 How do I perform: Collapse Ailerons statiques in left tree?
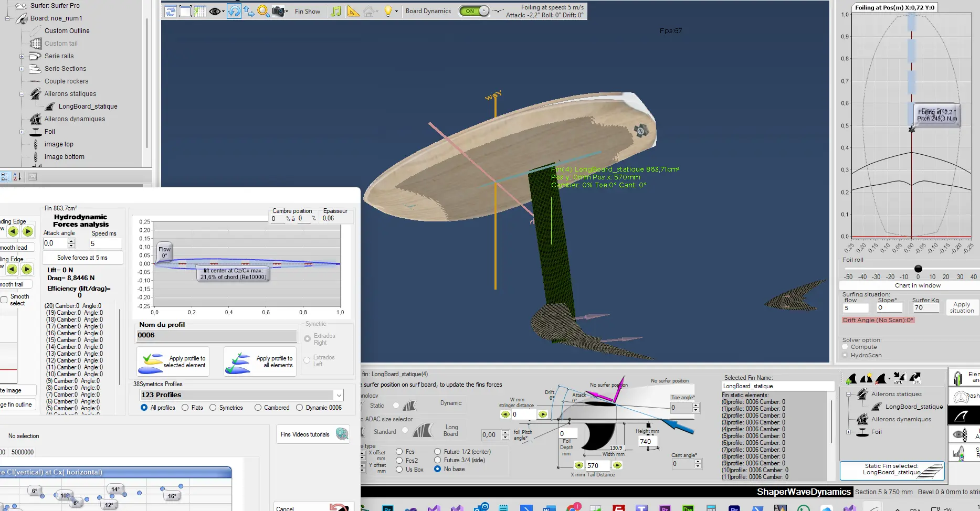click(22, 94)
